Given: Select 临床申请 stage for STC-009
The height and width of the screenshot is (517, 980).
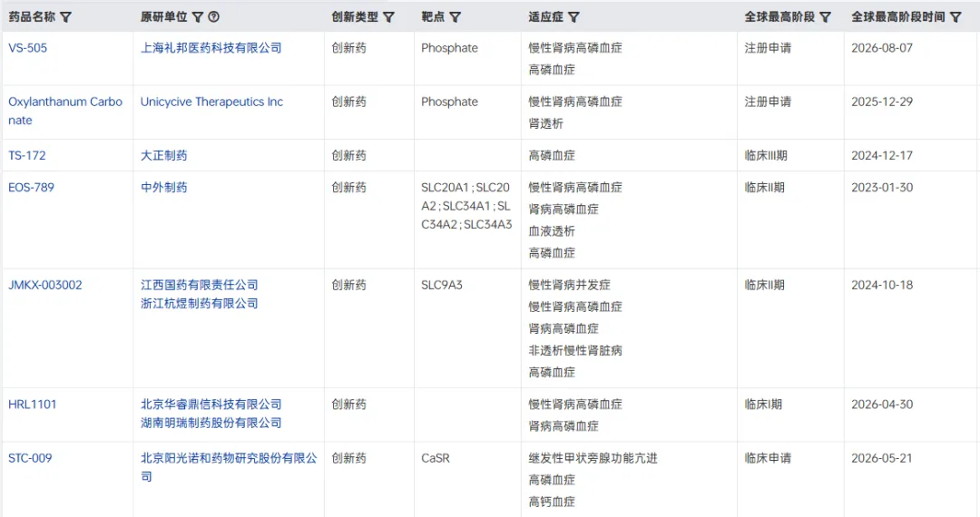Looking at the screenshot, I should (x=768, y=458).
